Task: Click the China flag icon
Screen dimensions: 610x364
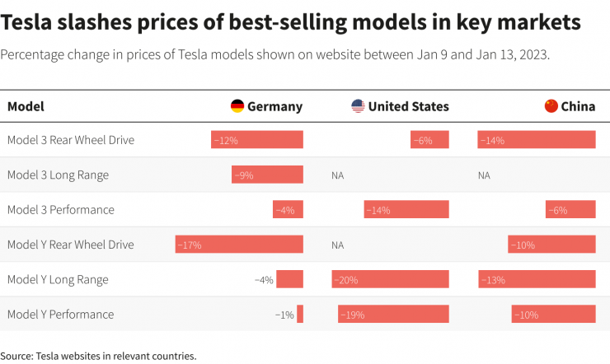Action: (x=551, y=106)
